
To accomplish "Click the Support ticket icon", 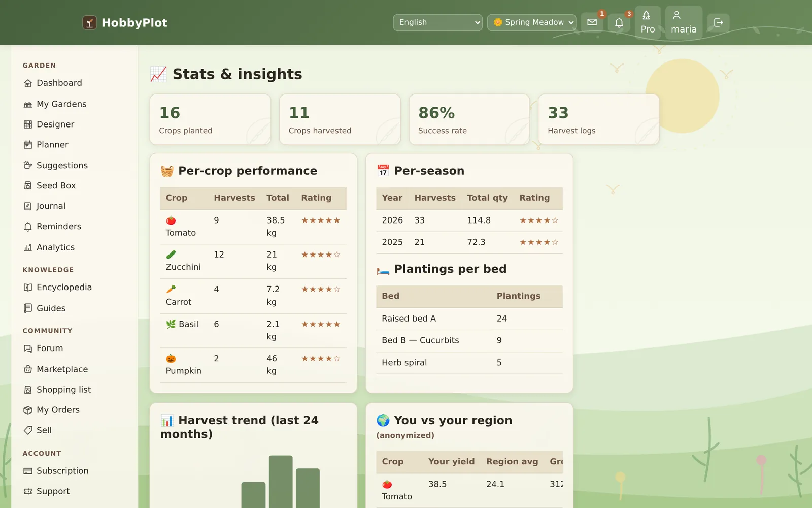I will coord(28,491).
